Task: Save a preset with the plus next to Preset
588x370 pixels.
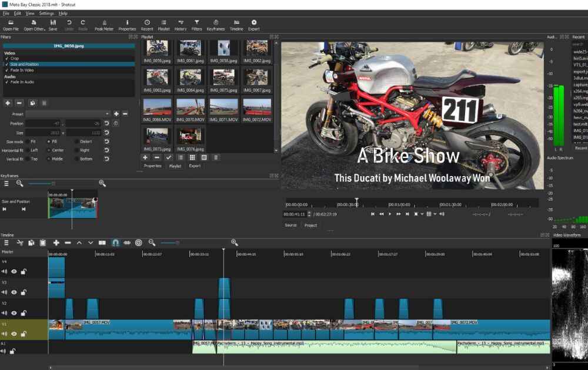Action: click(116, 114)
